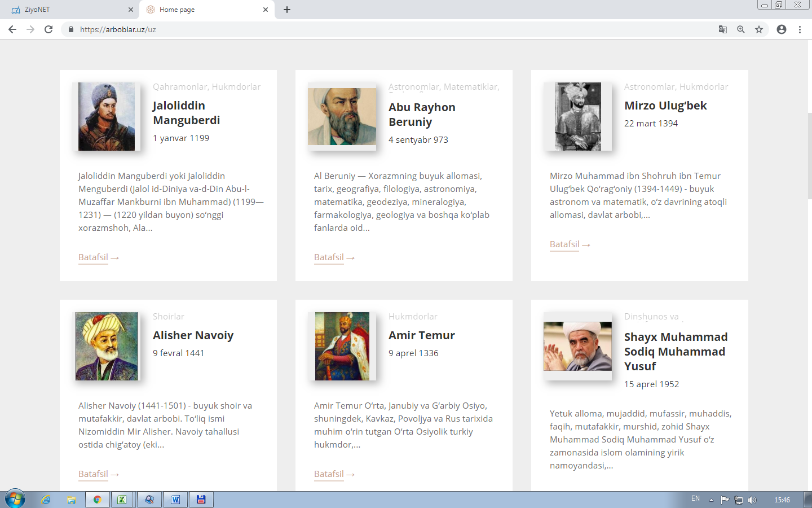Bookmark this page with the star icon

[x=759, y=29]
